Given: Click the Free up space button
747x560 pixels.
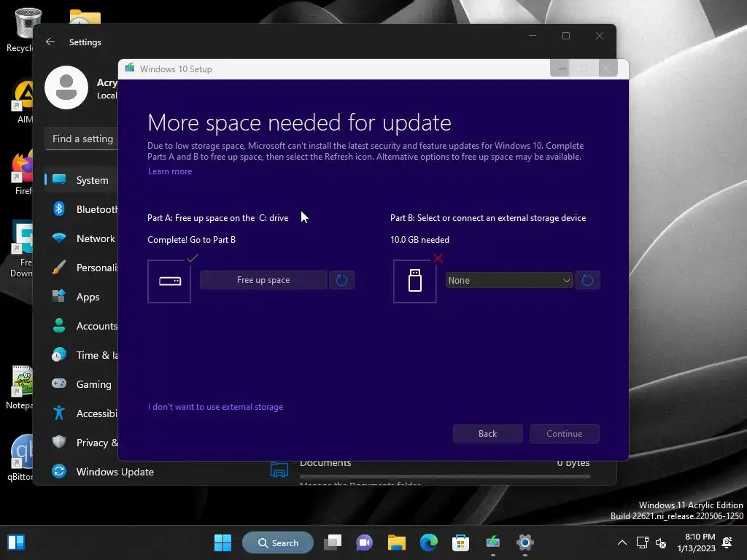Looking at the screenshot, I should point(263,280).
